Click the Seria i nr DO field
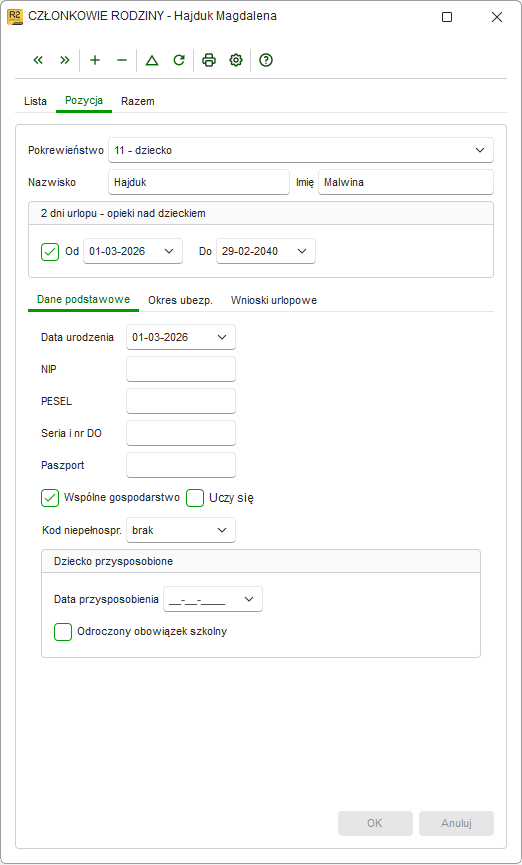Viewport: 522px width, 865px height. coord(181,433)
